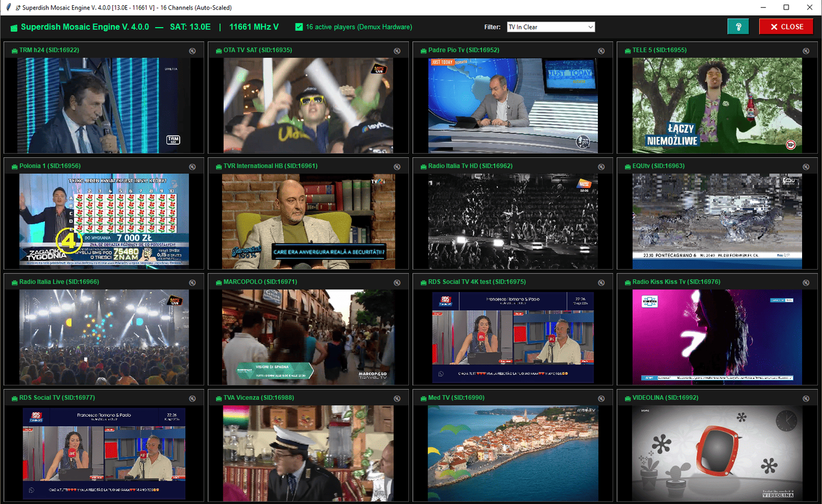This screenshot has height=504, width=822.
Task: Click the title text TVA Vicenza (SID:16988)
Action: [259, 398]
